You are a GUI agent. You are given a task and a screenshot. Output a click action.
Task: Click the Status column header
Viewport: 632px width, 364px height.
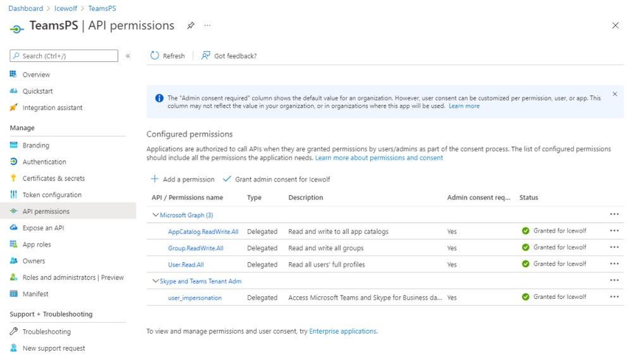point(529,198)
